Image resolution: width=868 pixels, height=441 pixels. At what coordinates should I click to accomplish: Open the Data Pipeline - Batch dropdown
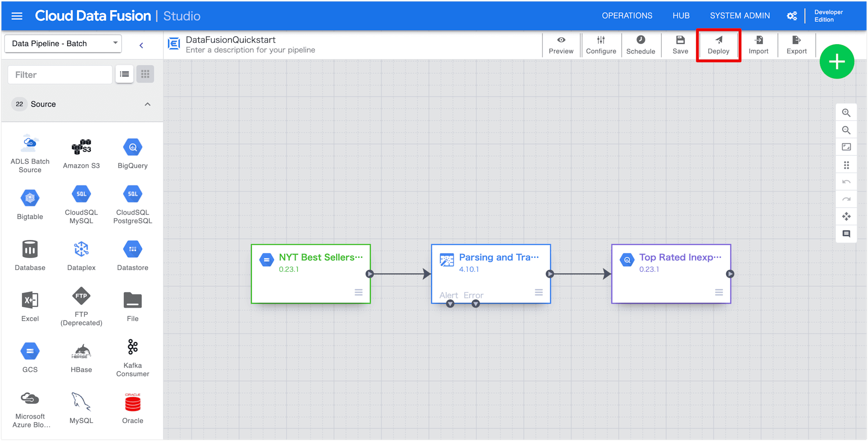(x=63, y=43)
